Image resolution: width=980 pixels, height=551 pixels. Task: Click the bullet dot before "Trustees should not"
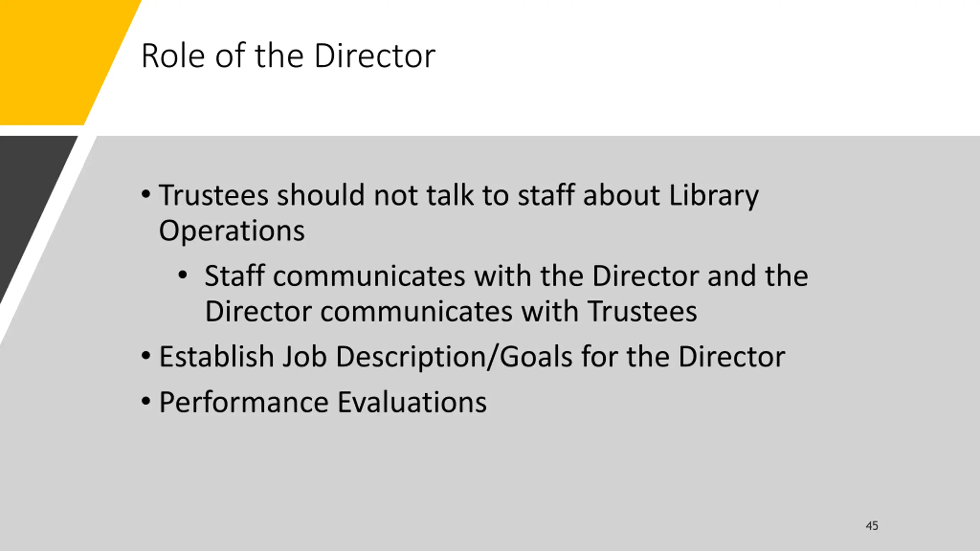pyautogui.click(x=146, y=194)
